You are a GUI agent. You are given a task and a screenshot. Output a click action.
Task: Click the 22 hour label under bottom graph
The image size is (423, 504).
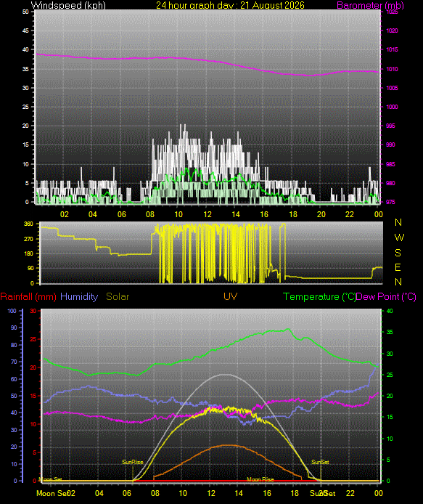pos(350,493)
